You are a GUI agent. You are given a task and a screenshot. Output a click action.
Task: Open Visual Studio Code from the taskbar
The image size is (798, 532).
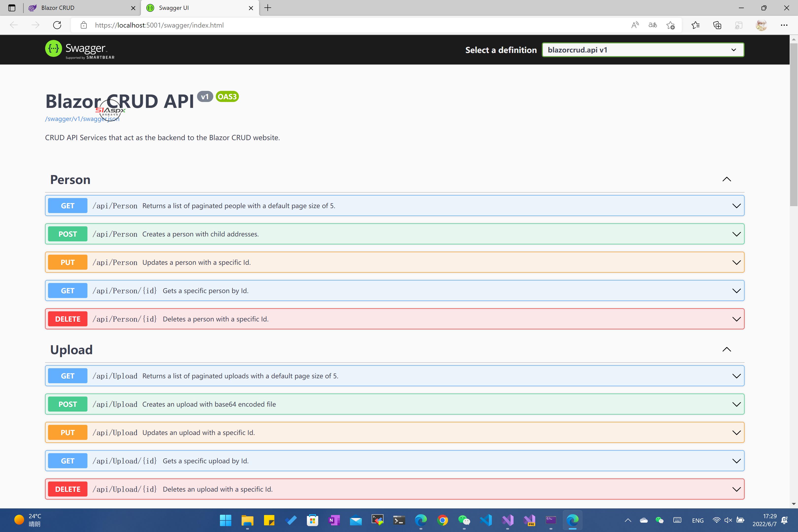(486, 520)
